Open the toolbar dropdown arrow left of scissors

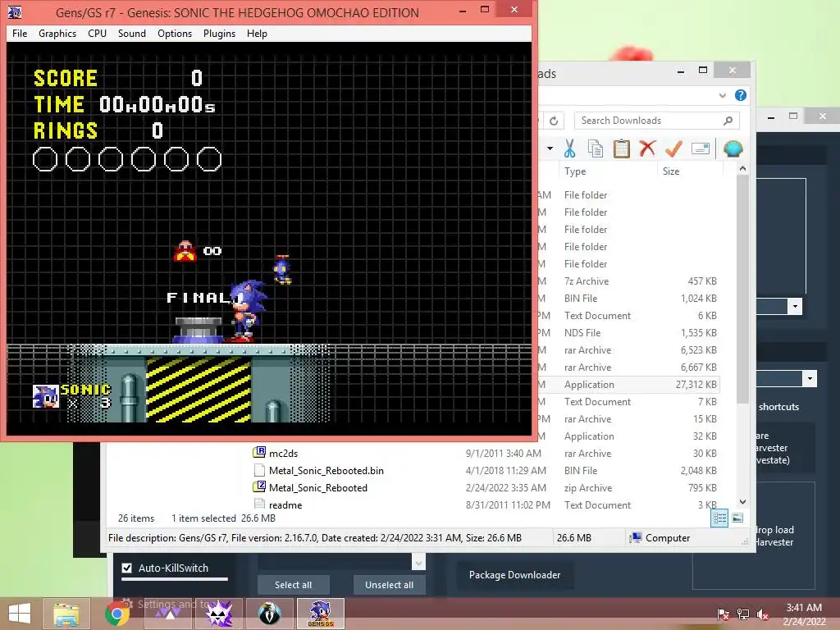click(x=550, y=148)
